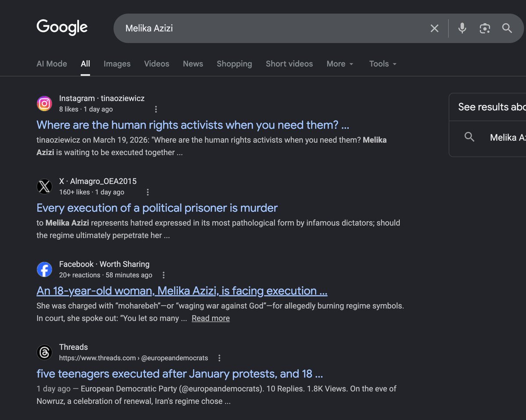Image resolution: width=526 pixels, height=420 pixels.
Task: Click the '8 likes · 1 day ago' text
Action: click(86, 109)
